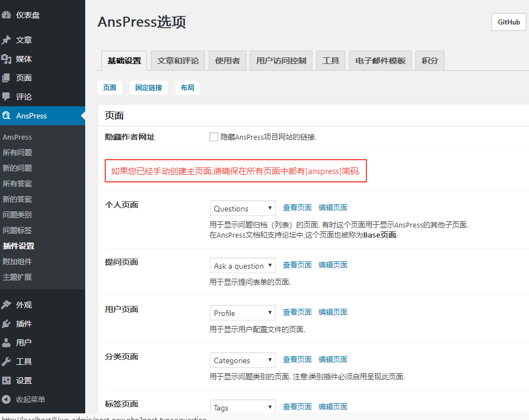The image size is (529, 420).
Task: Click 编辑页面 next to Profile dropdown
Action: click(332, 312)
